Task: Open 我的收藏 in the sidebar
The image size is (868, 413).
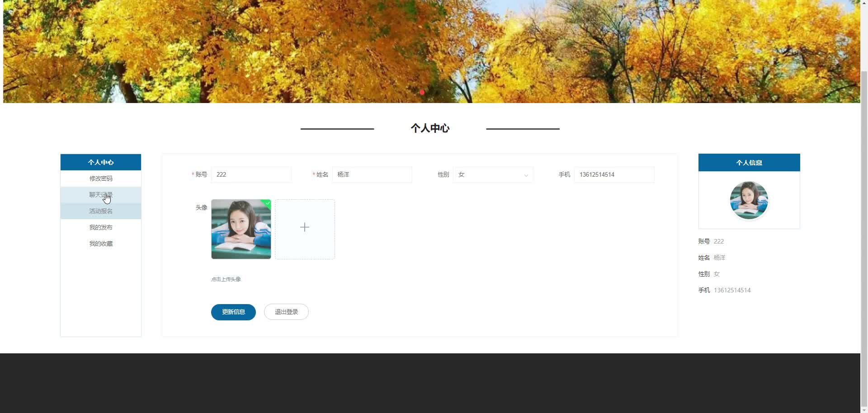Action: pos(101,244)
